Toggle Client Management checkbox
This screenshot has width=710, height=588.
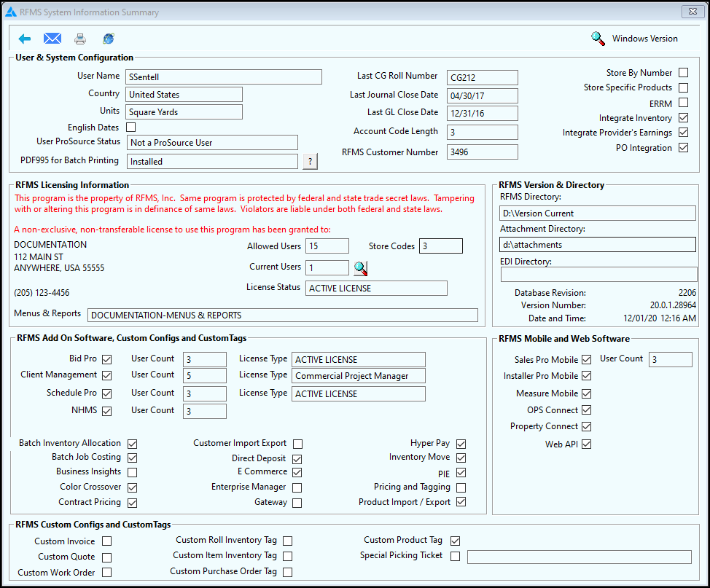[x=107, y=375]
